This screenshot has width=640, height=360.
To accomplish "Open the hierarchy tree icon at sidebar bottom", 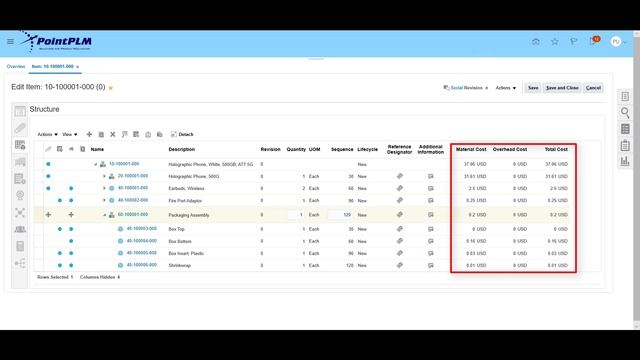I will tap(20, 263).
